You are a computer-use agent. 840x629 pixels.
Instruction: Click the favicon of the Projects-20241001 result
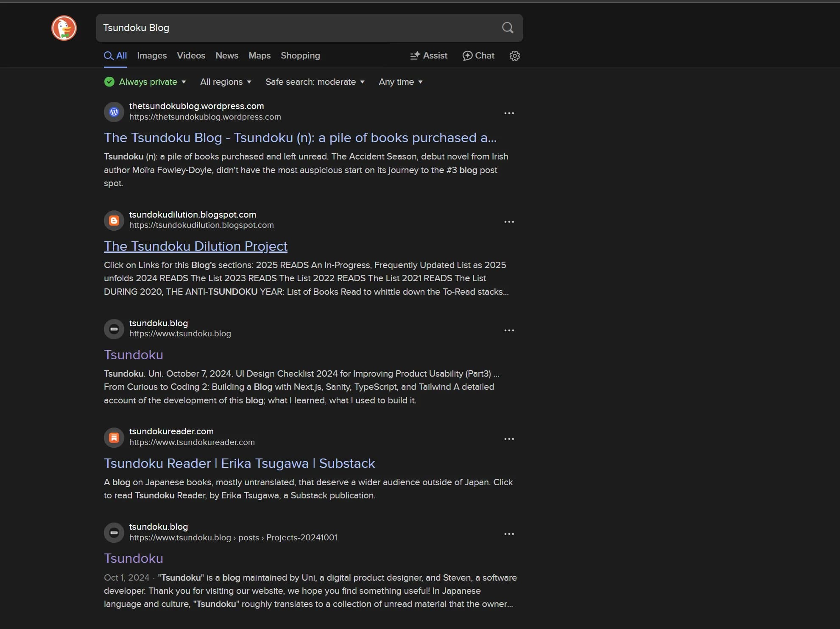[114, 533]
